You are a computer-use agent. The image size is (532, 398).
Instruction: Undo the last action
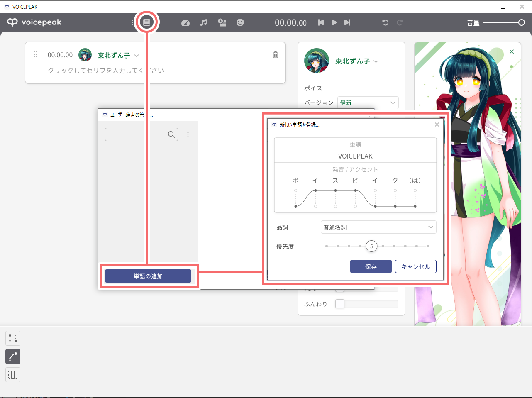click(x=386, y=22)
